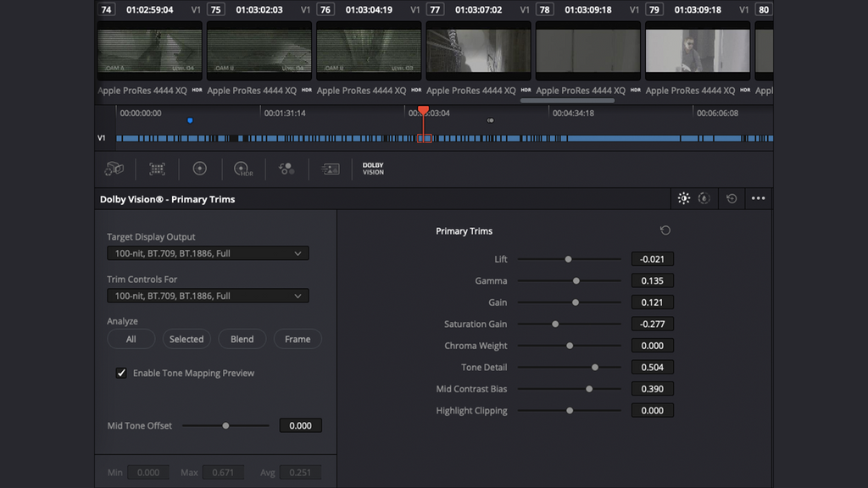This screenshot has height=488, width=868.
Task: Adjust the Chroma Weight slider
Action: click(570, 346)
